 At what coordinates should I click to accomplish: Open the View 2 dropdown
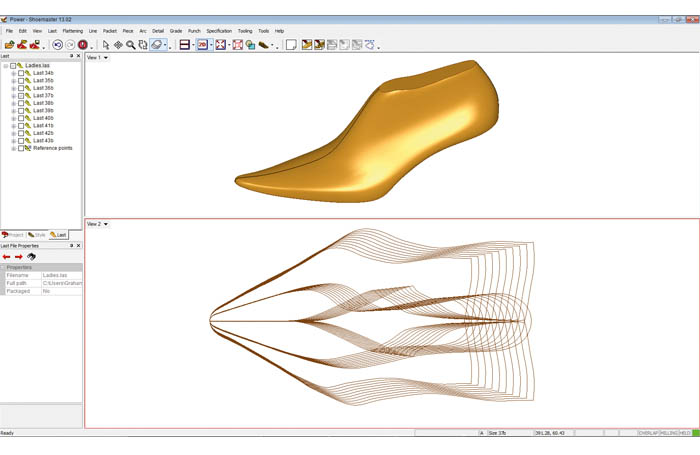point(98,224)
